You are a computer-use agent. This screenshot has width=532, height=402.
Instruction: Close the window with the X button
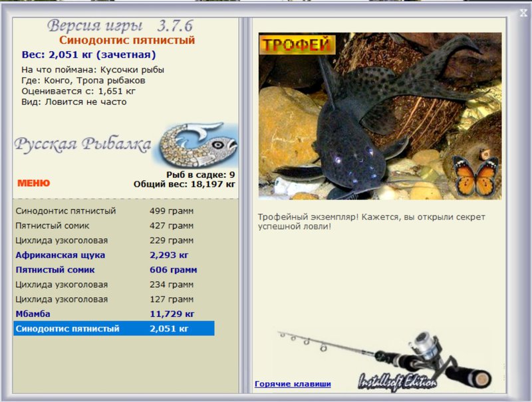click(x=523, y=13)
